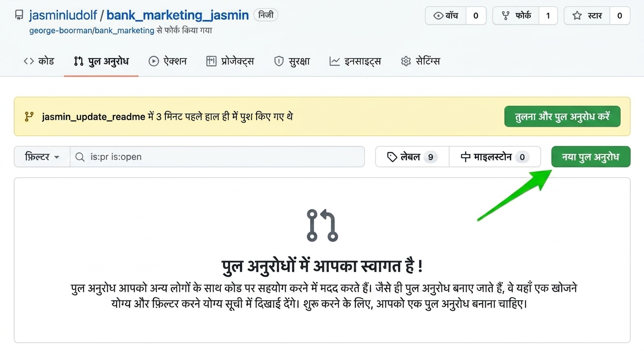Open the सुरक्षा tab
The image size is (644, 351).
[292, 61]
